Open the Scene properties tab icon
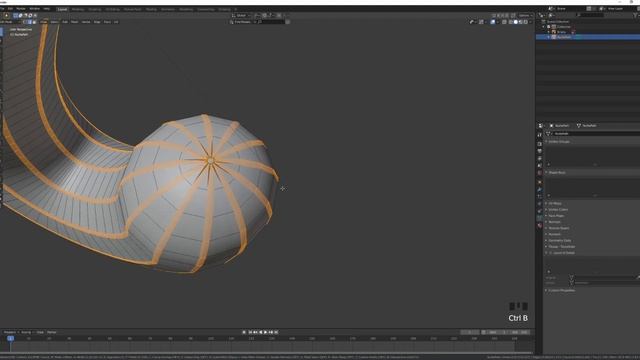640x360 pixels. [x=540, y=166]
